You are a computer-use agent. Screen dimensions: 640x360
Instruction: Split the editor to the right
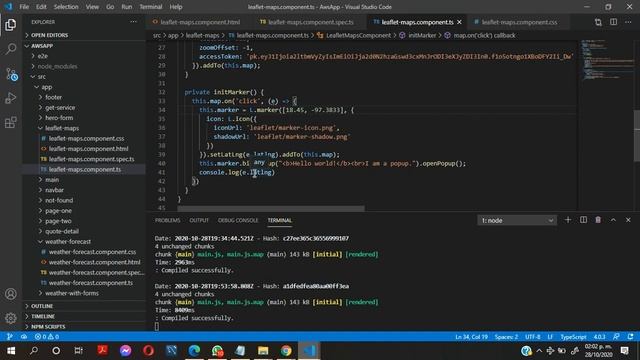pos(613,22)
